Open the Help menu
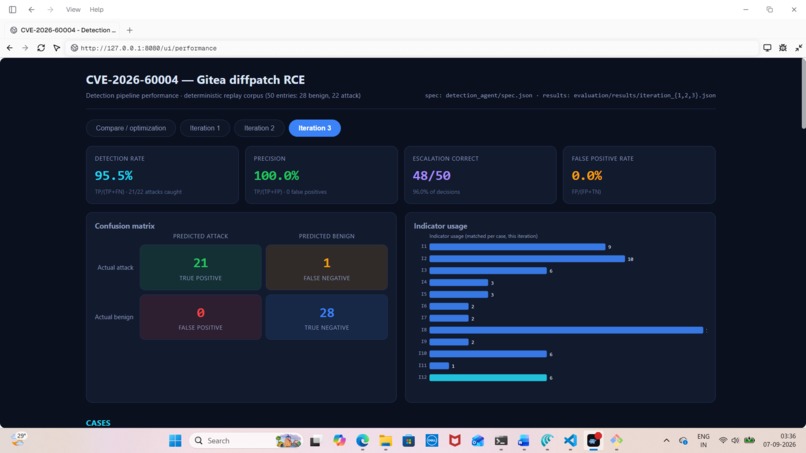 tap(96, 9)
